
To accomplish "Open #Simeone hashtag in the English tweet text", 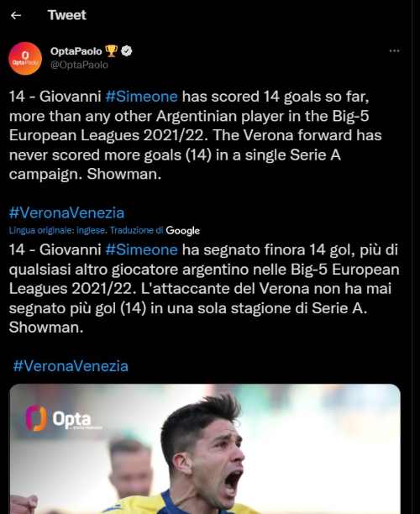I will (142, 97).
